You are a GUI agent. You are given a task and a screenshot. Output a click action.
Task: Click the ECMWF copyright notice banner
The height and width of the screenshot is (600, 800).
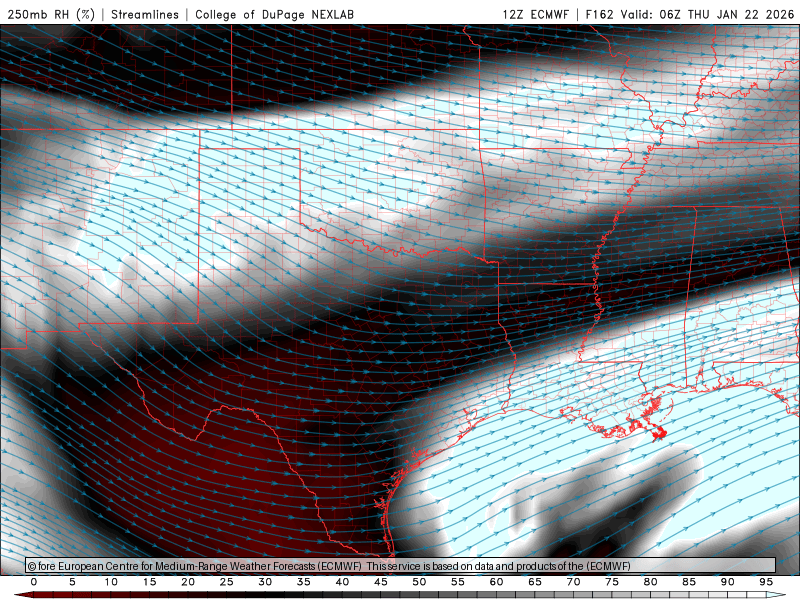pyautogui.click(x=401, y=565)
